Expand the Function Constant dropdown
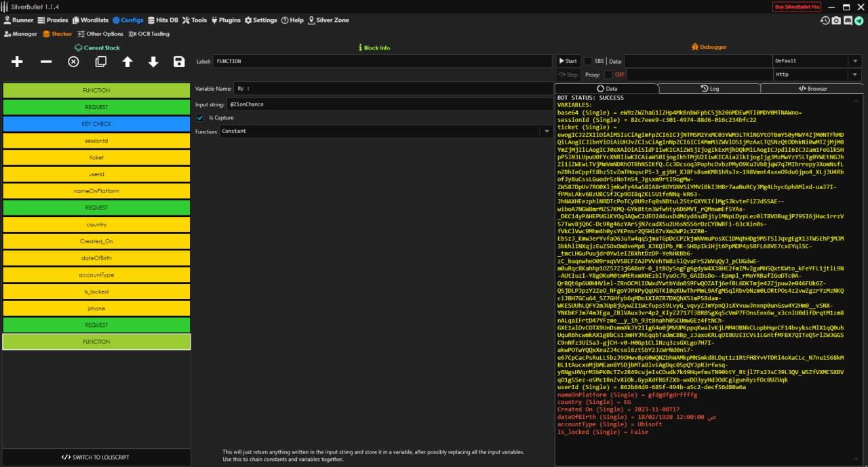Screen dimensions: 868x467 click(x=546, y=131)
